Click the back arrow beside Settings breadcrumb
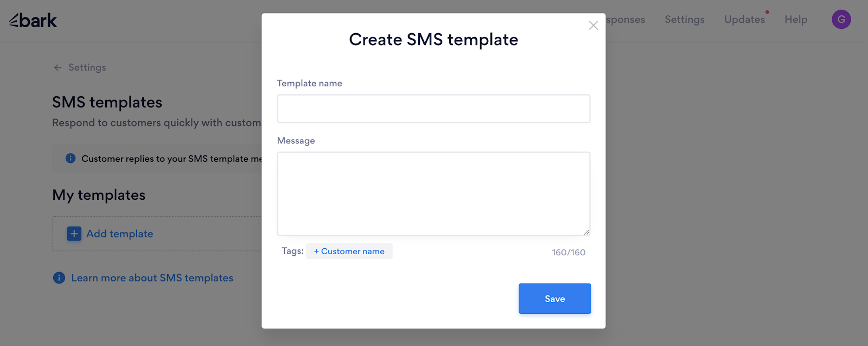Image resolution: width=868 pixels, height=346 pixels. (x=58, y=68)
